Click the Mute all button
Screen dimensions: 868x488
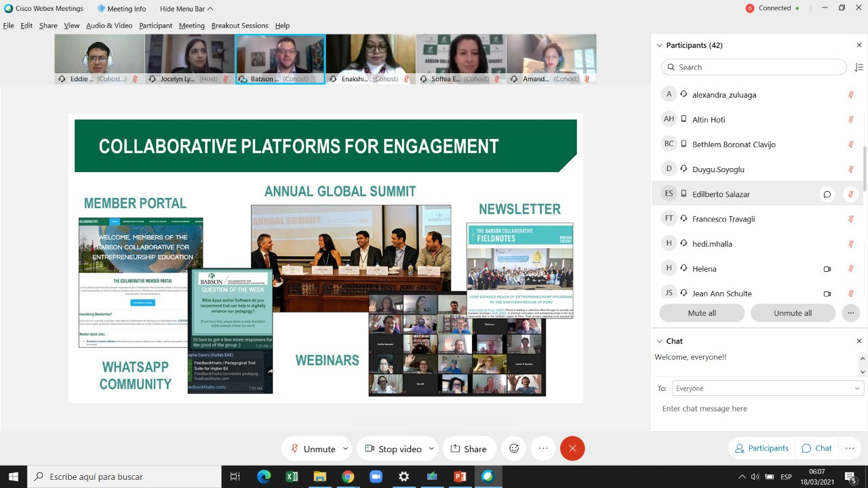pos(701,313)
